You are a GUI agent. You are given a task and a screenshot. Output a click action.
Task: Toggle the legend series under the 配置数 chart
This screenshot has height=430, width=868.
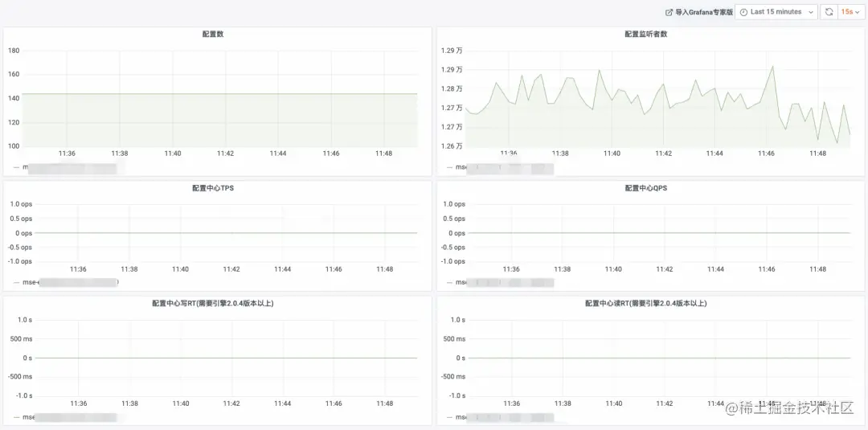tap(65, 167)
